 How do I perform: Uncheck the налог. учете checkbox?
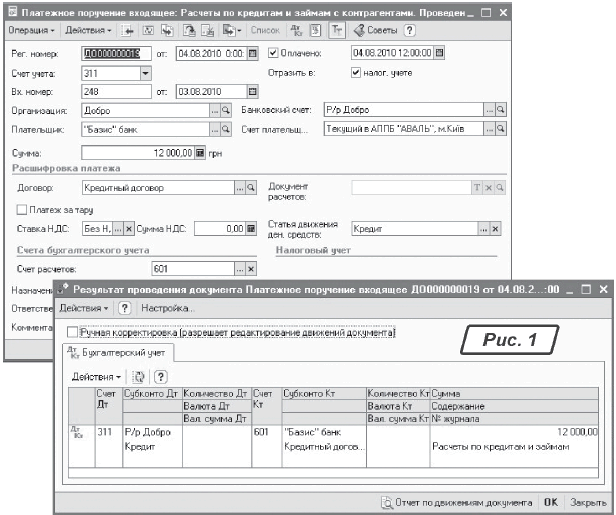click(356, 72)
